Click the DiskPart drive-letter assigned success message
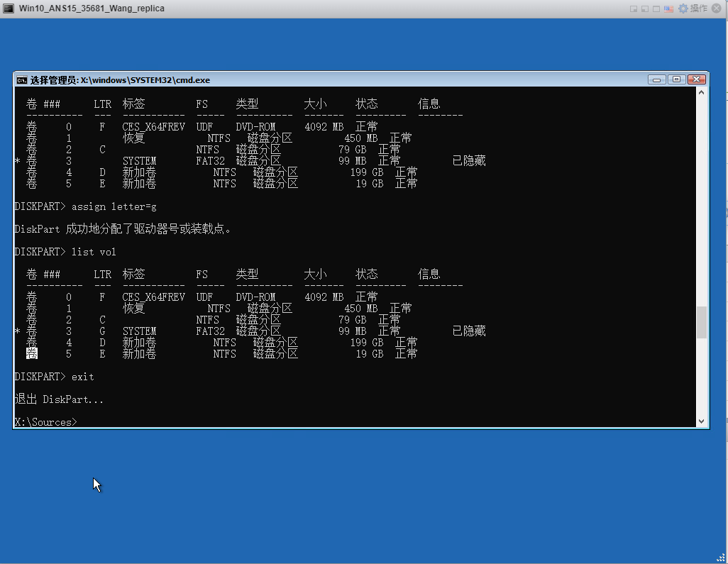This screenshot has width=728, height=564. [123, 229]
